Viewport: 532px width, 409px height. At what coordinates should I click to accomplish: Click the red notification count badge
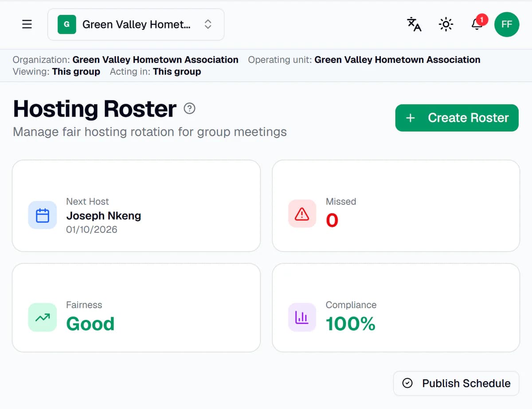coord(482,20)
